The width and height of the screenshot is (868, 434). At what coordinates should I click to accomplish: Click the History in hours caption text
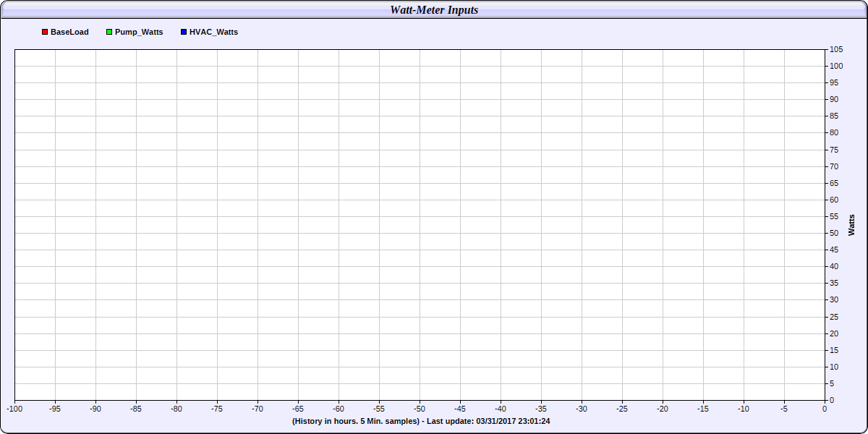click(355, 421)
